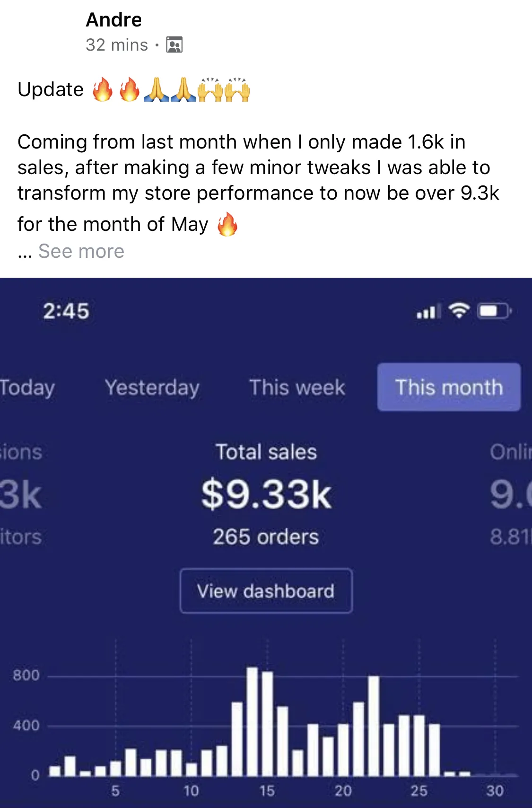Tap the 265 orders text
The height and width of the screenshot is (808, 532).
266,537
